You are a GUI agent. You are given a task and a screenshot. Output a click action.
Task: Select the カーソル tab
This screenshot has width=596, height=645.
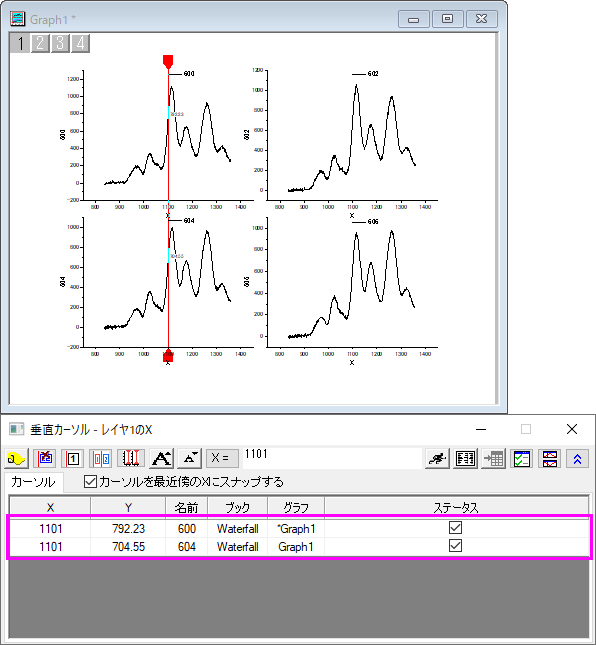pos(33,482)
